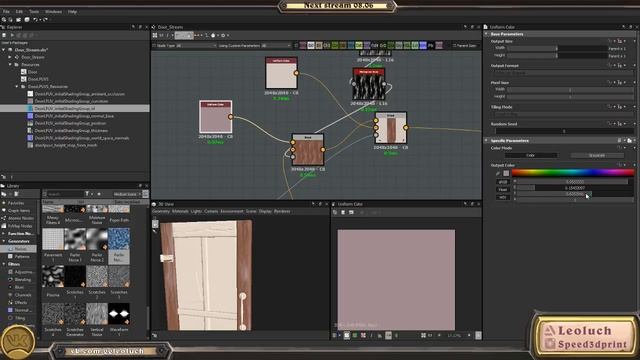
Task: Select the HSV color mode button
Action: (502, 197)
